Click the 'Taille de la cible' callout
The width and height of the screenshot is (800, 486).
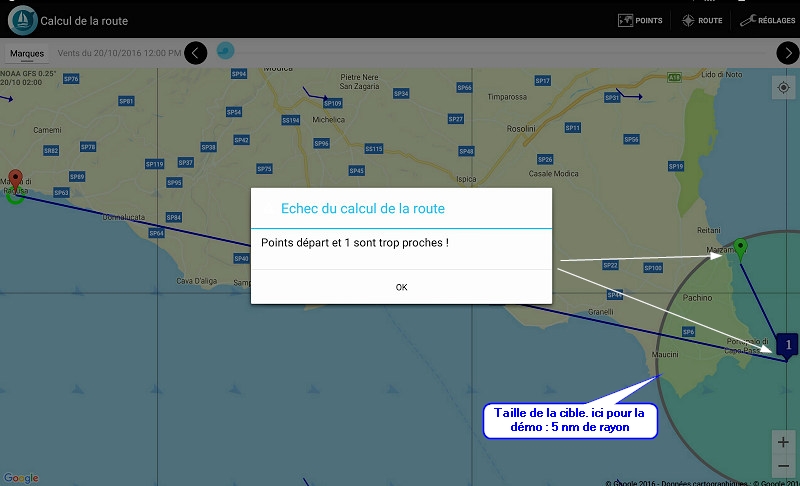point(570,420)
